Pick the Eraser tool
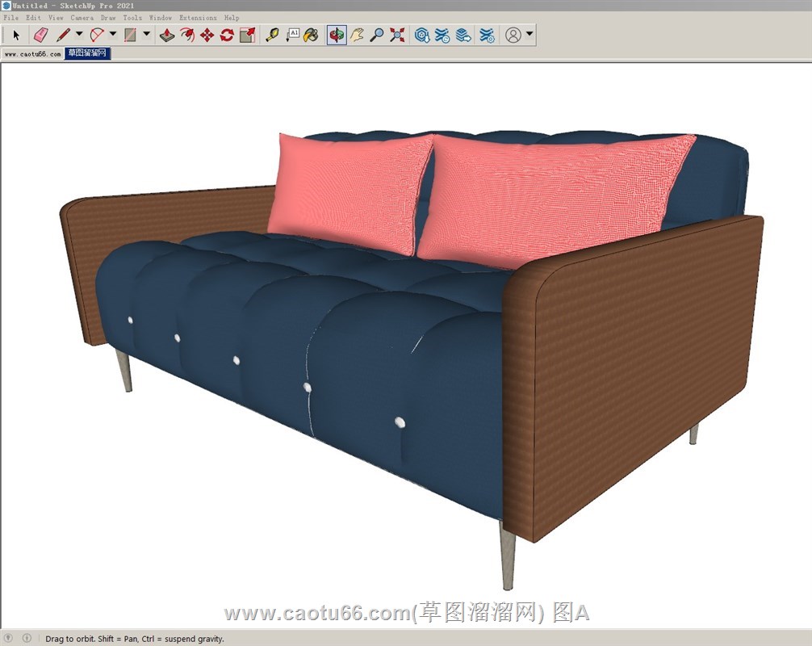 point(40,35)
